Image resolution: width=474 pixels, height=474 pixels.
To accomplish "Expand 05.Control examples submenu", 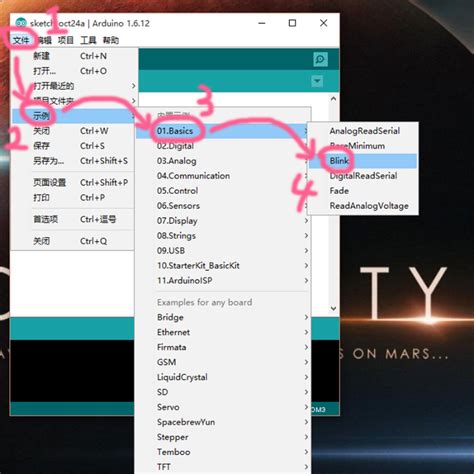I will point(223,191).
